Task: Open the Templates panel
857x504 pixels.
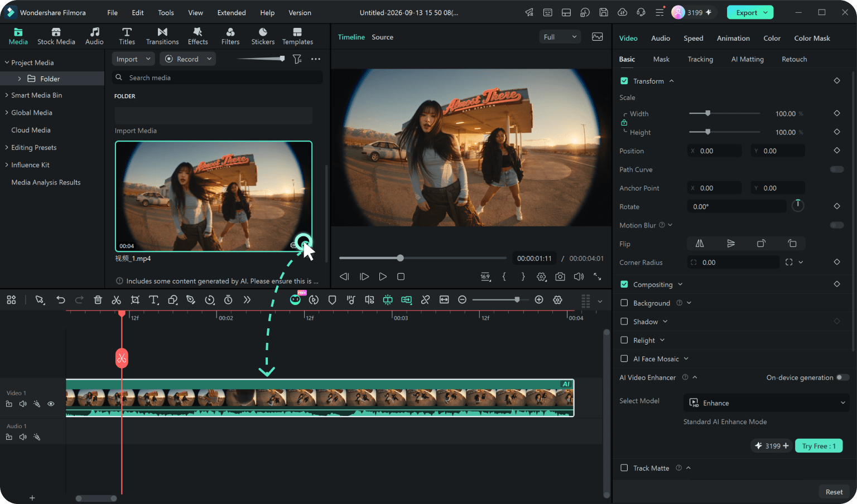Action: pos(297,36)
